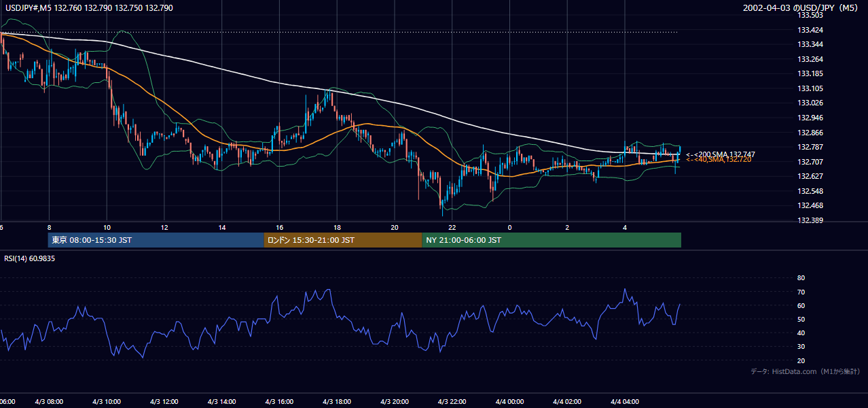Click the 4/3 16:00 time label
Image resolution: width=868 pixels, height=408 pixels.
(280, 402)
